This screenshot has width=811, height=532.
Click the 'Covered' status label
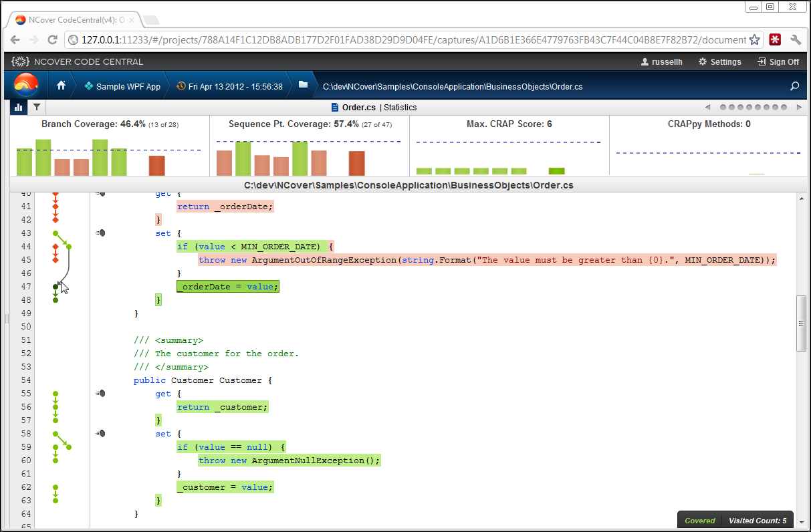click(700, 521)
